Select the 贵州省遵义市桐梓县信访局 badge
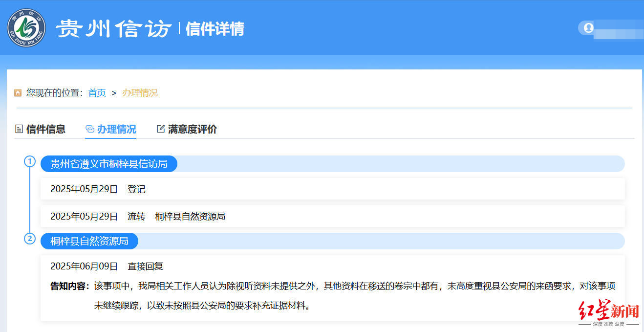 tap(110, 163)
